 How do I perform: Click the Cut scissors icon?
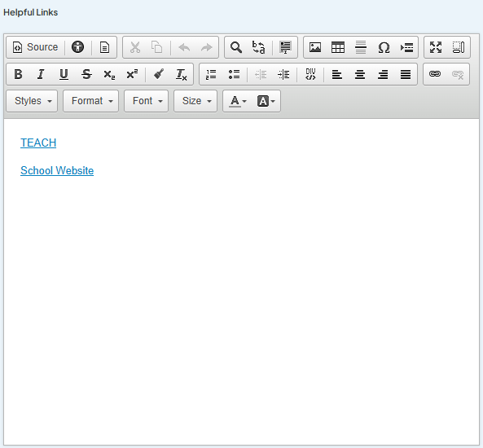click(135, 47)
